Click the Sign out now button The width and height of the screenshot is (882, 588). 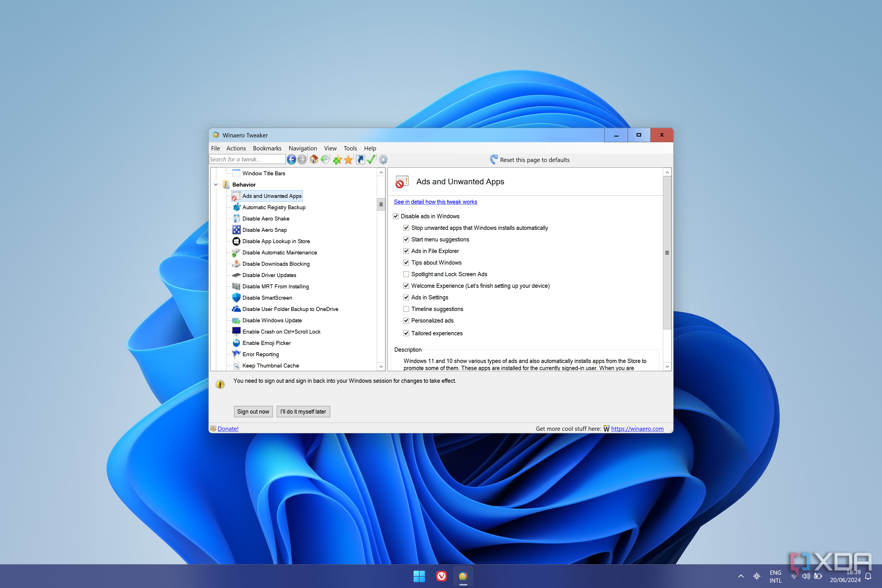(x=253, y=411)
